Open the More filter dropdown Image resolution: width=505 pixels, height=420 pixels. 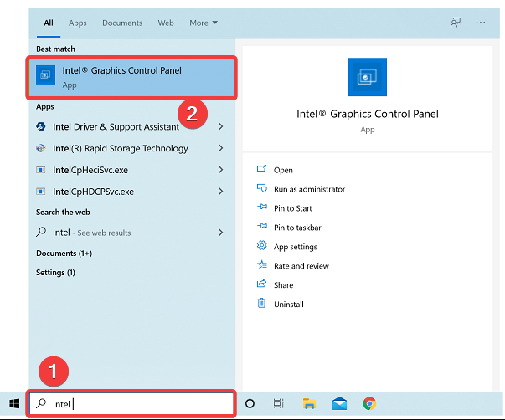pyautogui.click(x=204, y=23)
